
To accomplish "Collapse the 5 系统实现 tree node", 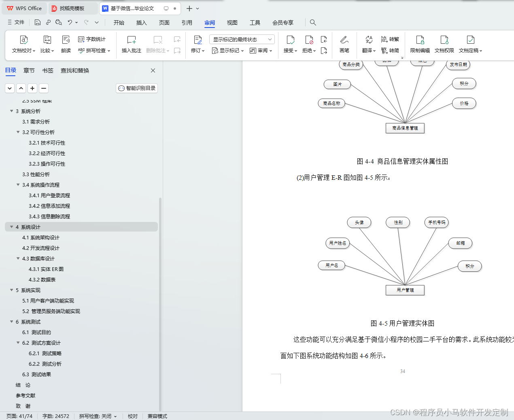I will pyautogui.click(x=12, y=290).
